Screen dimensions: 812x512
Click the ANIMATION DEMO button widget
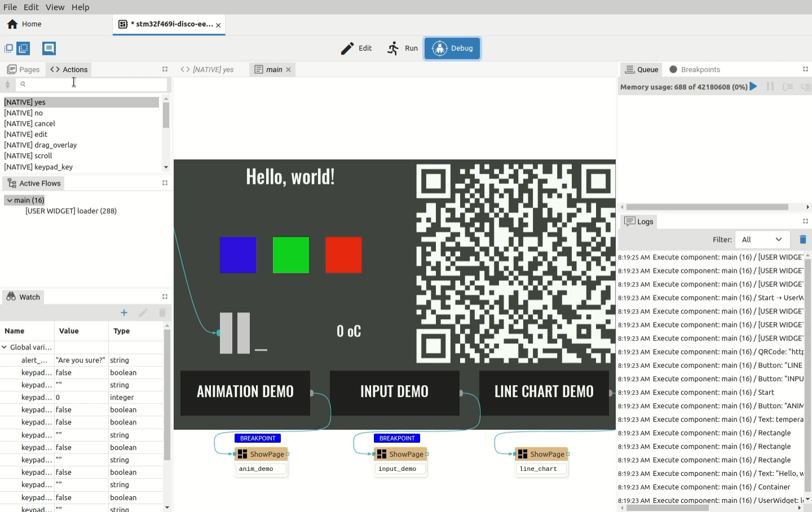pos(245,393)
